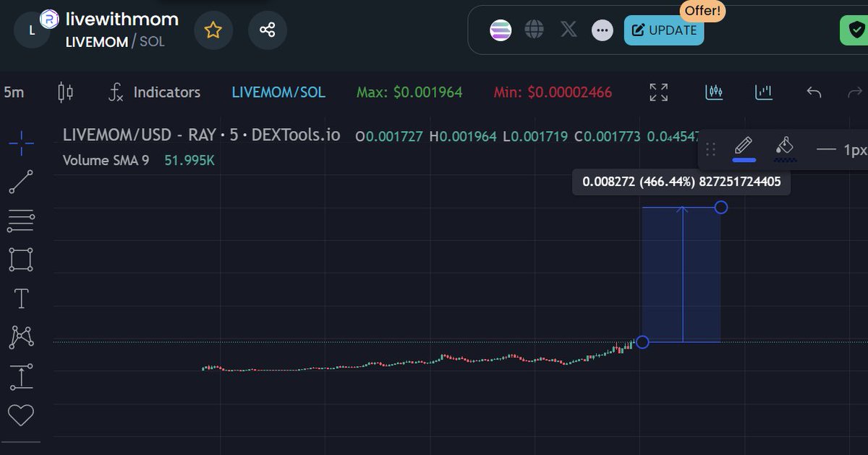Screen dimensions: 868x455
Task: Open the share icon button
Action: pyautogui.click(x=267, y=30)
